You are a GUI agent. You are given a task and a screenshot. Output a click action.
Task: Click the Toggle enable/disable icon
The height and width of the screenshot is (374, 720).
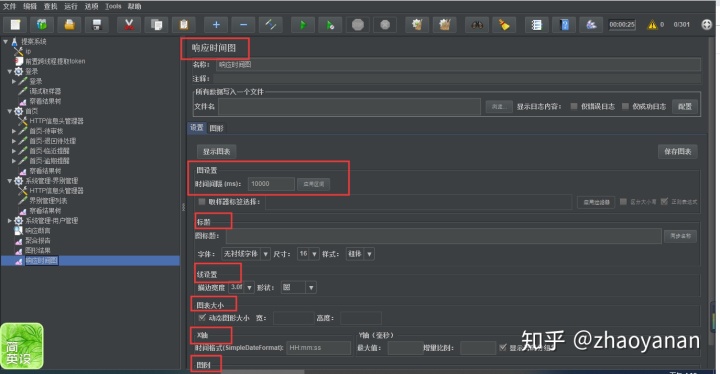(271, 24)
